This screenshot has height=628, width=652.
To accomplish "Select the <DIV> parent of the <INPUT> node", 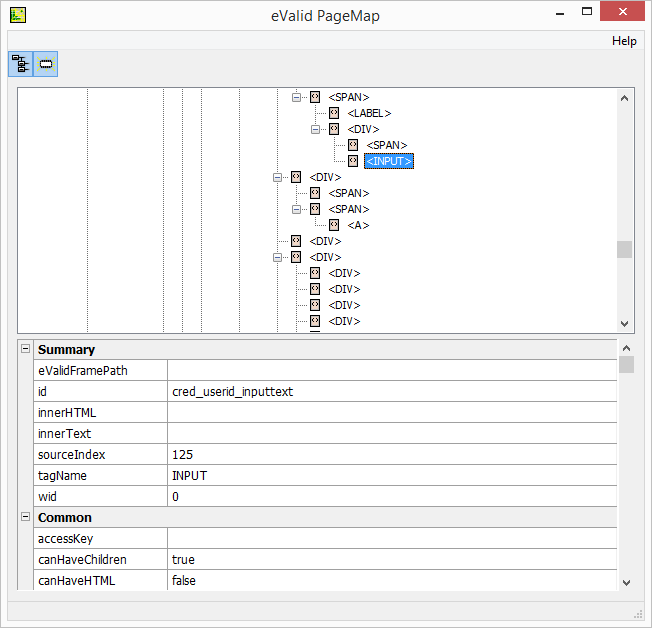I will coord(363,129).
